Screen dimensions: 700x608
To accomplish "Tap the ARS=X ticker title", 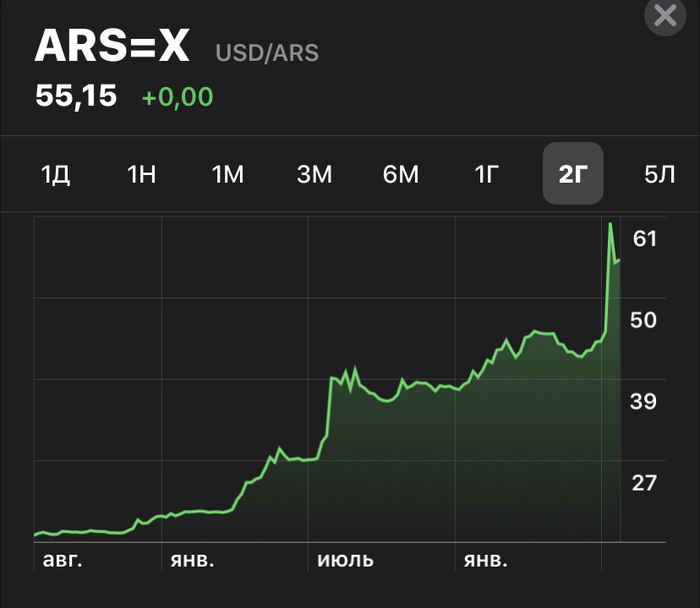I will tap(112, 46).
